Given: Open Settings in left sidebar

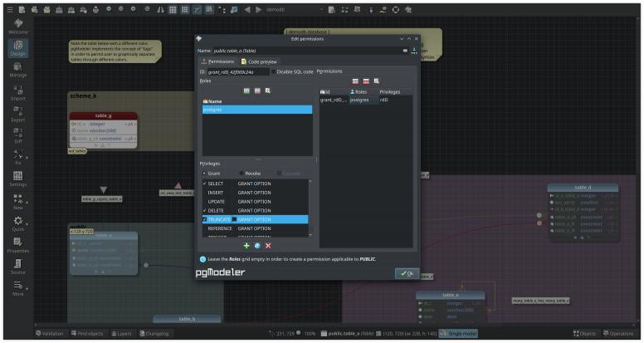Looking at the screenshot, I should [x=18, y=179].
